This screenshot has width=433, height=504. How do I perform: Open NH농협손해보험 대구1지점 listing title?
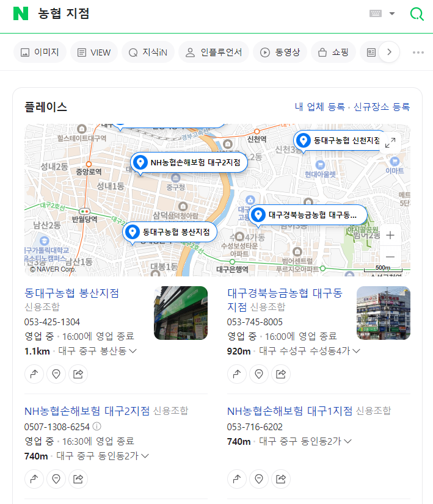pyautogui.click(x=290, y=411)
